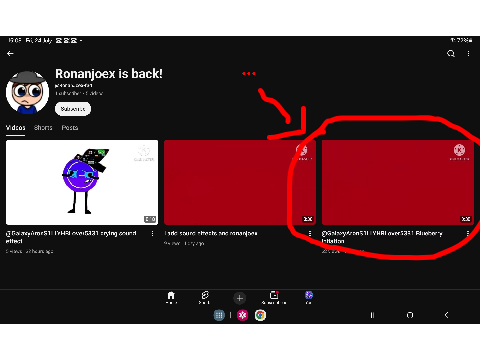Image resolution: width=480 pixels, height=360 pixels.
Task: Open options for the sound effects and ronanjoex video
Action: (x=310, y=234)
